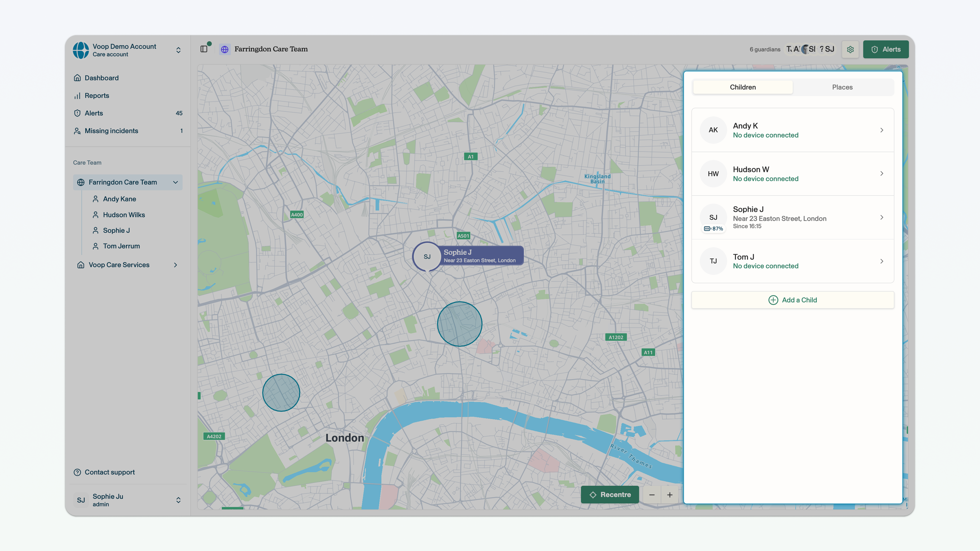Screen dimensions: 980x551
Task: Open Dashboard from the sidebar
Action: click(128, 78)
